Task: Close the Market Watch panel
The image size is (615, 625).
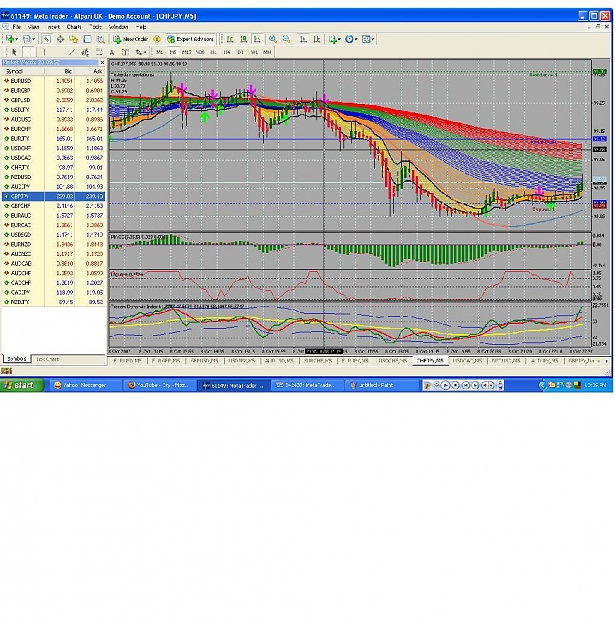Action: (102, 63)
